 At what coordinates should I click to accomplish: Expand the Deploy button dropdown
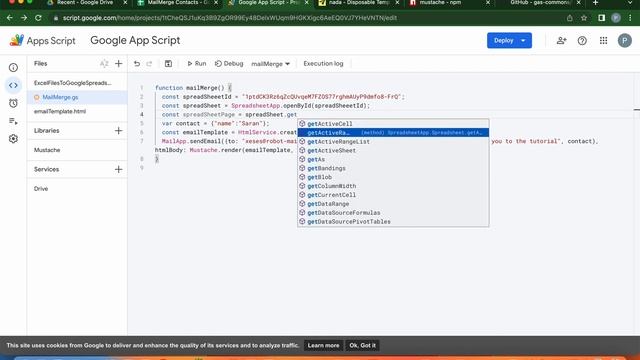click(523, 40)
